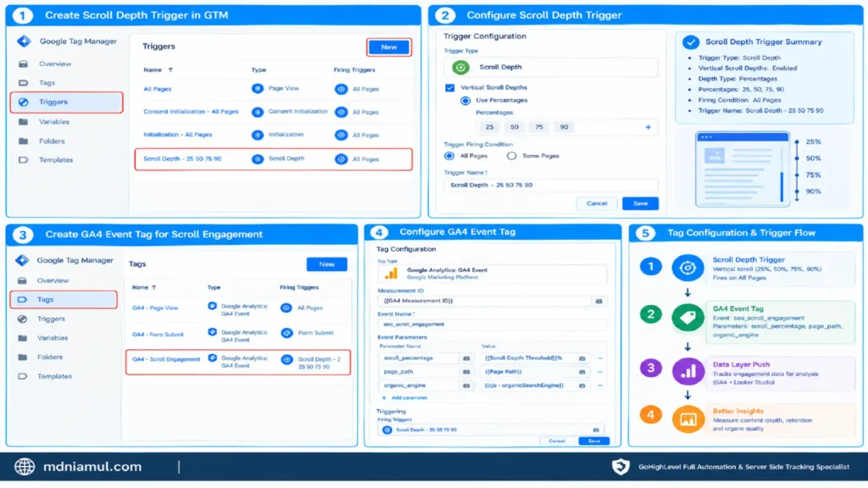
Task: Cancel the trigger configuration
Action: coord(597,203)
